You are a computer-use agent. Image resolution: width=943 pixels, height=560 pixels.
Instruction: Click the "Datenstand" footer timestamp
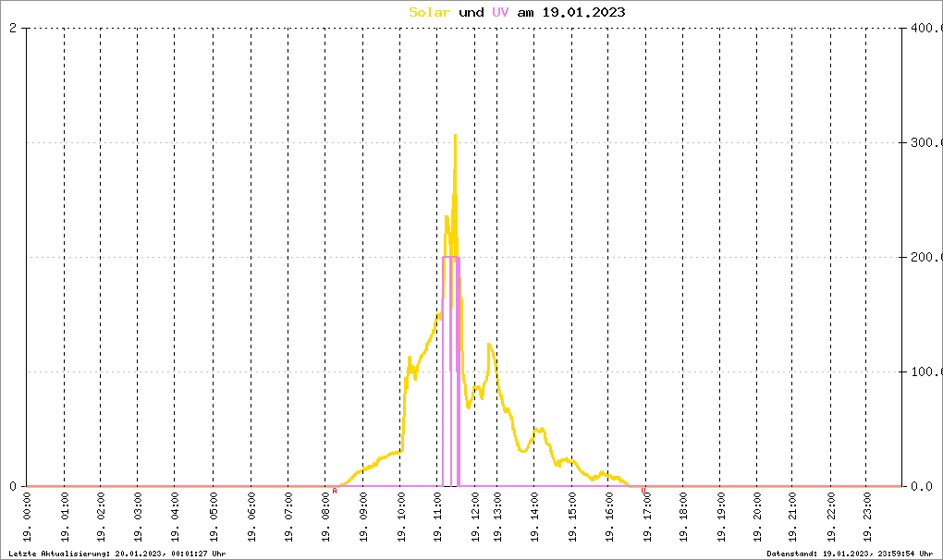(850, 554)
